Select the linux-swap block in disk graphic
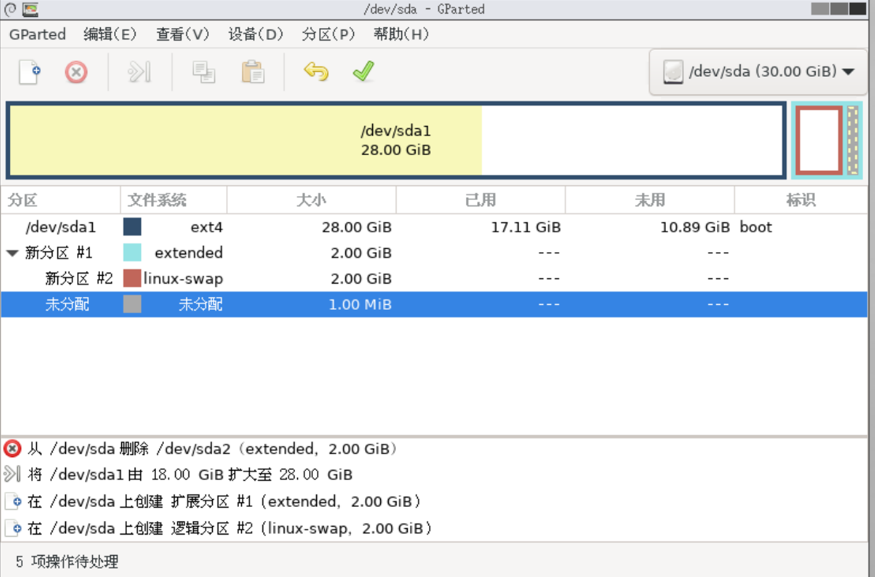The width and height of the screenshot is (875, 577). (x=819, y=141)
